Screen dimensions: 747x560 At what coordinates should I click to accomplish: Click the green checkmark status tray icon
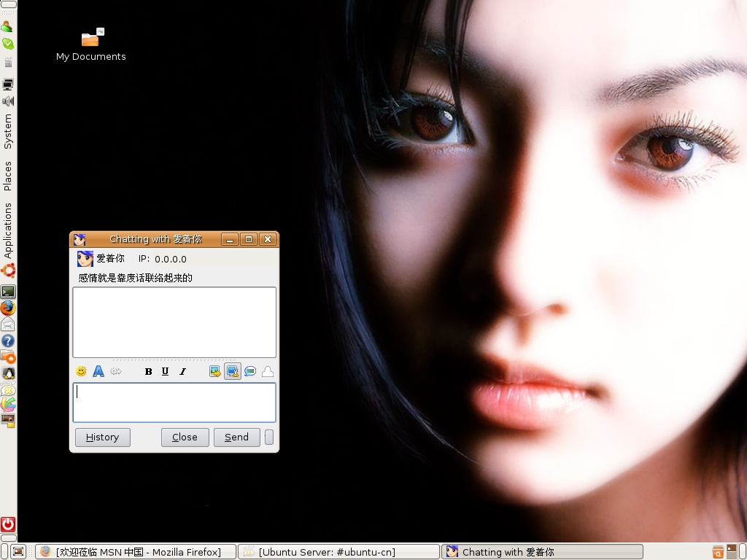click(8, 44)
